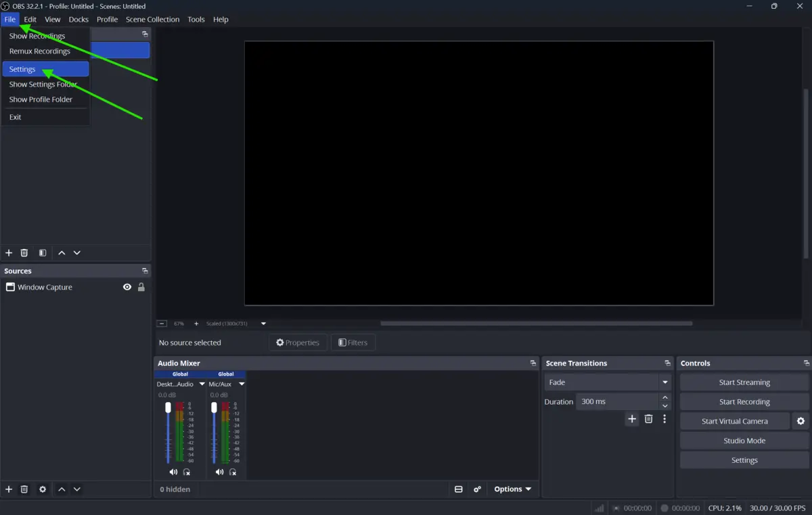Open Settings from Controls panel
The image size is (812, 515).
(x=744, y=460)
